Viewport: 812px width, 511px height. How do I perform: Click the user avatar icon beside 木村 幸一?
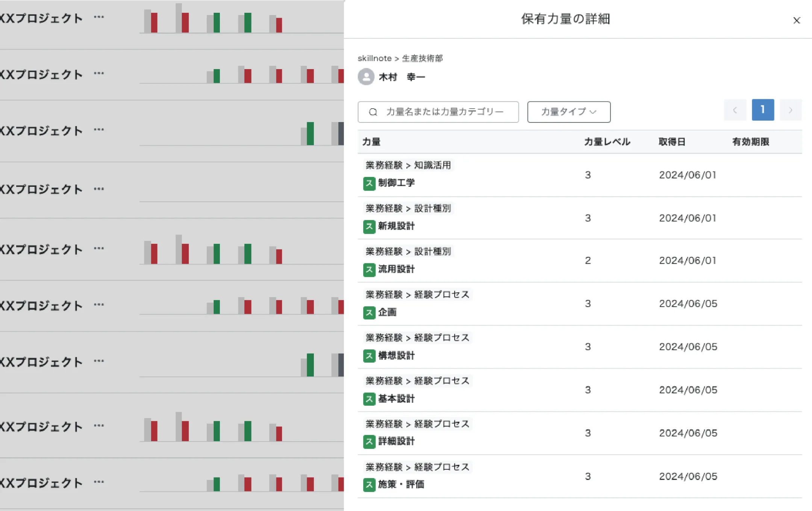(366, 77)
